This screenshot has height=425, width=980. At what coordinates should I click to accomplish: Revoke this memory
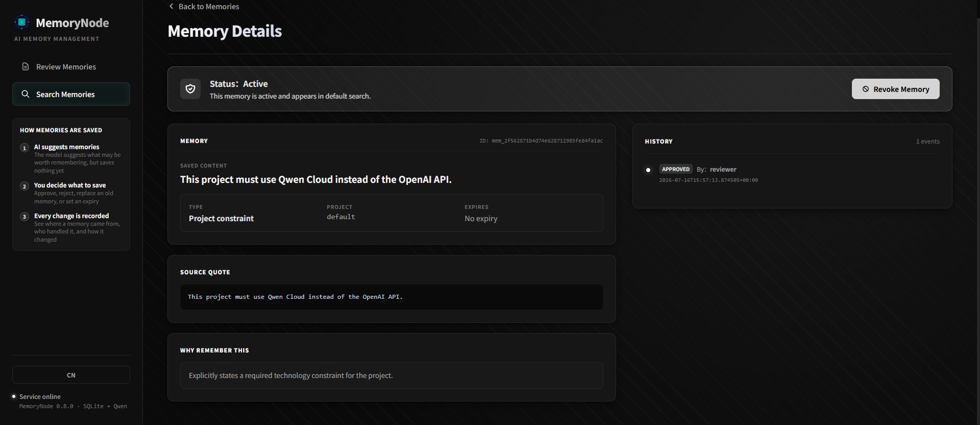895,89
